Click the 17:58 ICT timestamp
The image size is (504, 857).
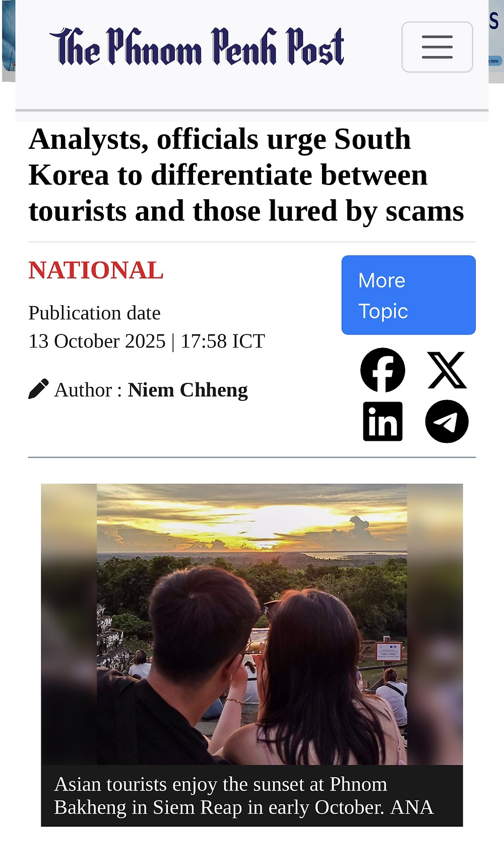(x=223, y=341)
